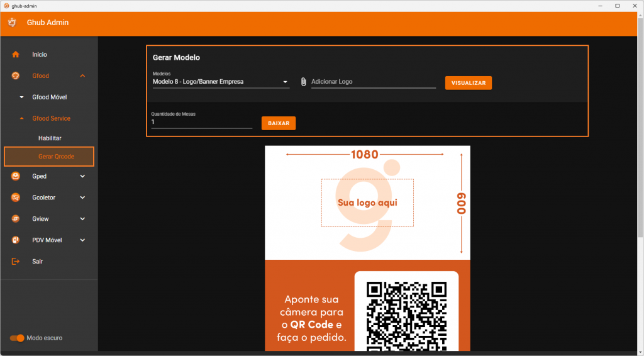Viewport: 644px width, 356px height.
Task: Click the Gcoletor menu label
Action: pos(44,197)
